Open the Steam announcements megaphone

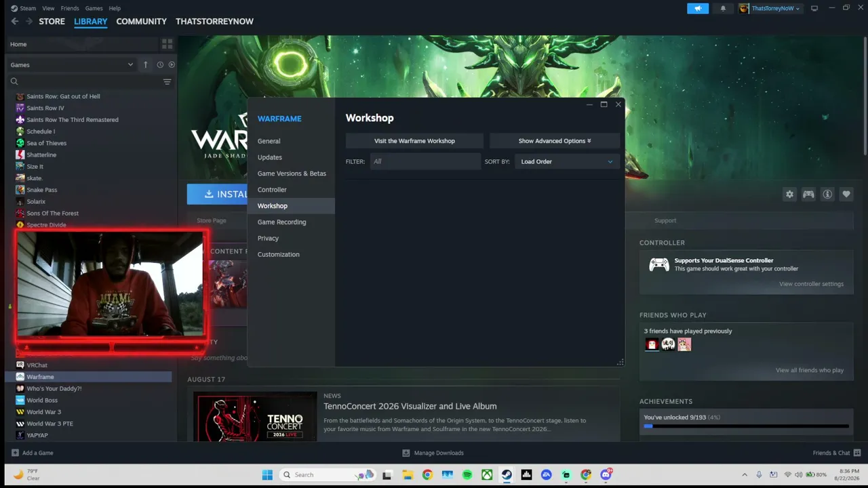[698, 8]
